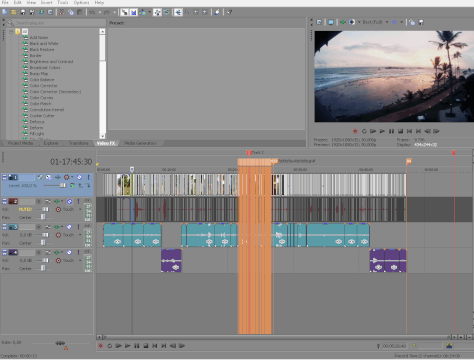Screen dimensions: 474x360
Task: Toggle loop playback in timeline transport
Action: (x=109, y=346)
